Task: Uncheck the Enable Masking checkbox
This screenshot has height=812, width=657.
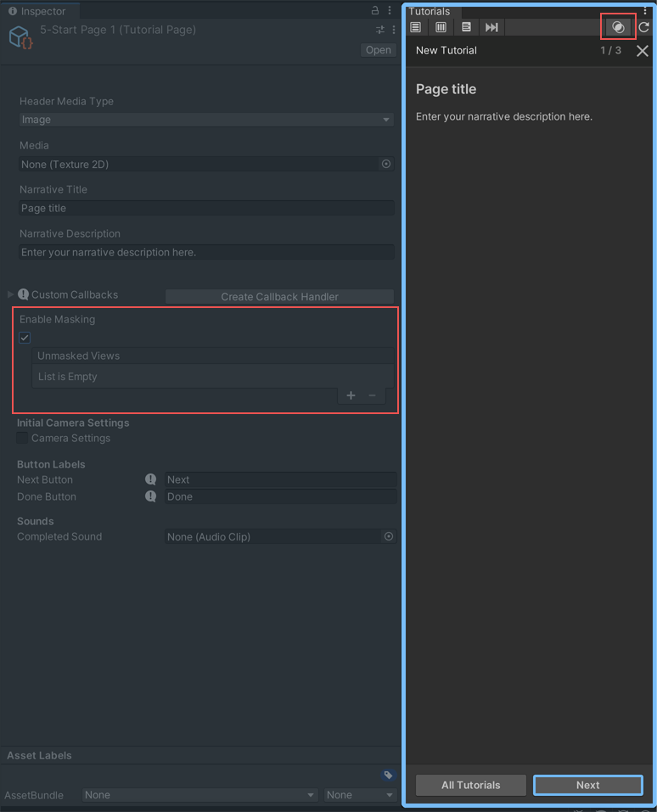Action: pyautogui.click(x=25, y=338)
